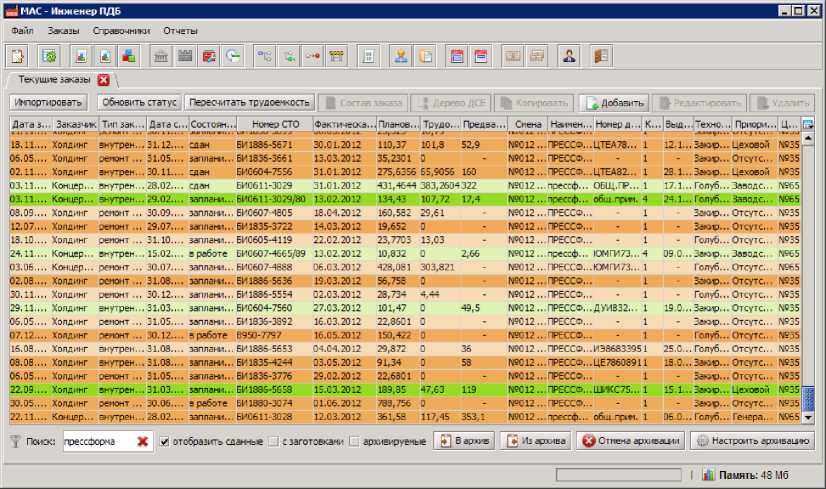Image resolution: width=826 pixels, height=489 pixels.
Task: Open the user profile toolbar icon
Action: coord(568,56)
